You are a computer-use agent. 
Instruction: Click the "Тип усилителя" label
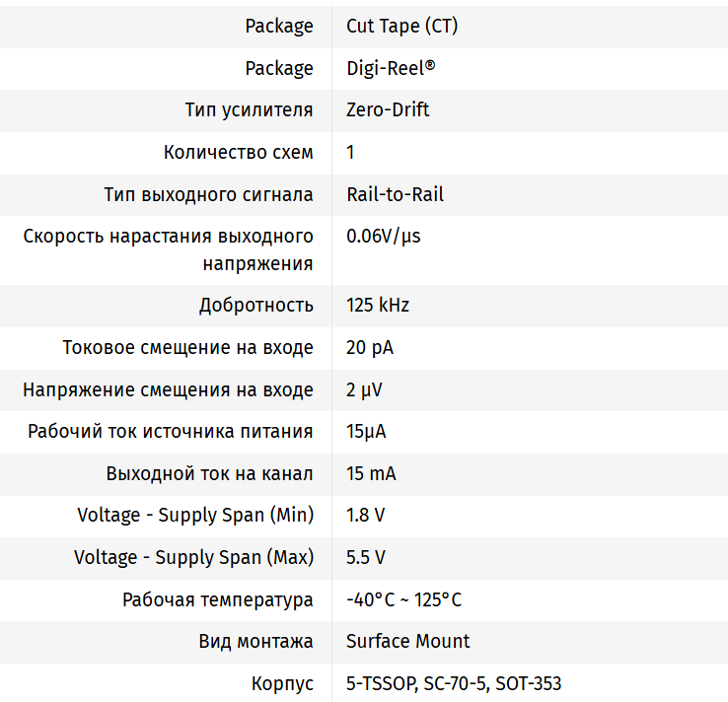pyautogui.click(x=249, y=109)
